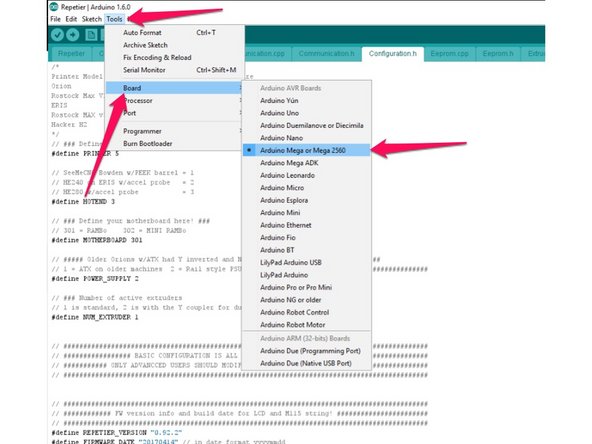Image resolution: width=592 pixels, height=444 pixels.
Task: Expand the Programmer submenu
Action: (174, 131)
